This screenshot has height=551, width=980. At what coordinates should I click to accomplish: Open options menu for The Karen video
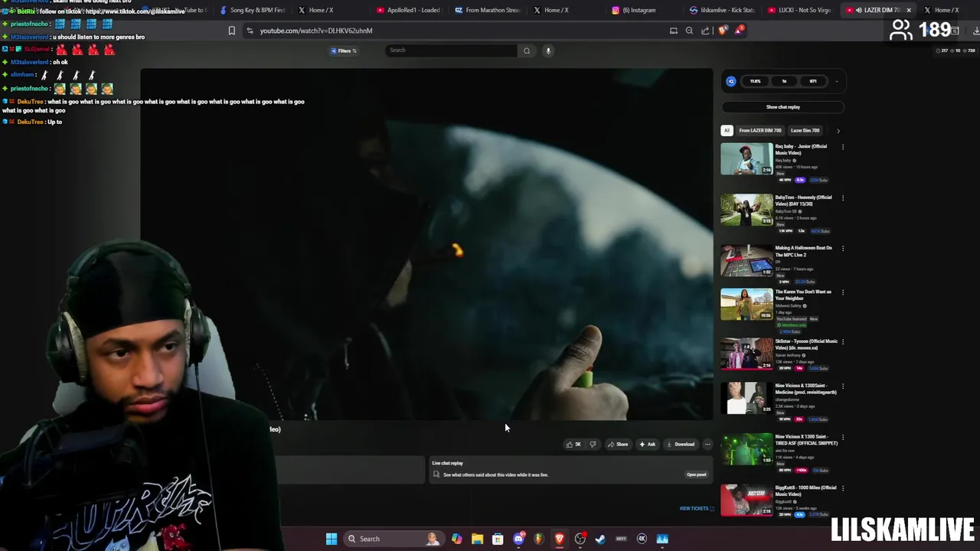843,292
